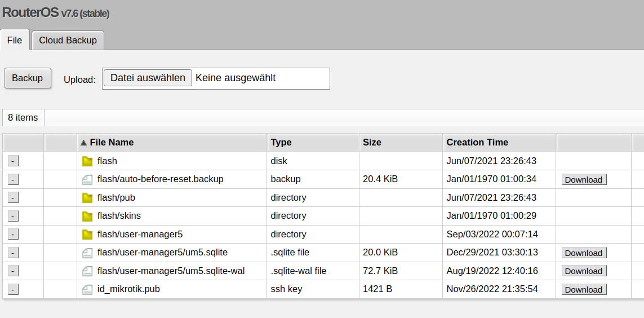This screenshot has width=644, height=318.
Task: Sort table by File Name column
Action: pos(172,143)
